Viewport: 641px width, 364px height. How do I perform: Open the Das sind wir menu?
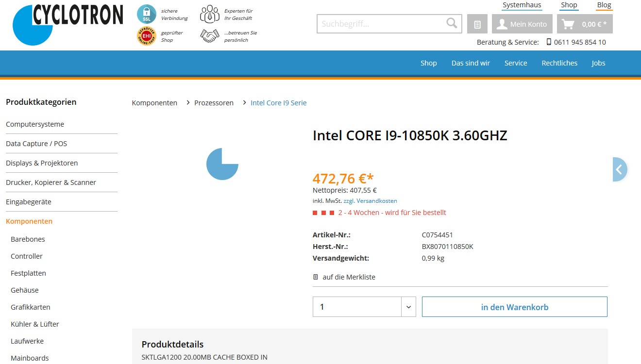point(471,63)
